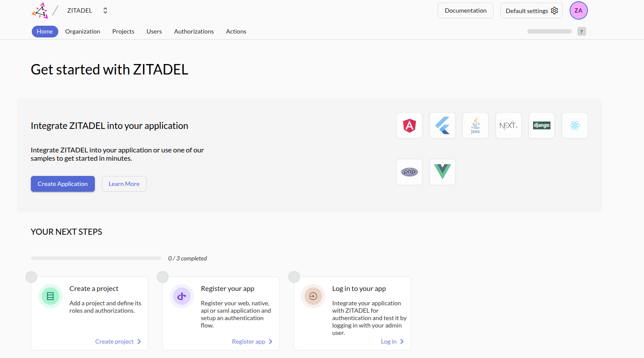Screen dimensions: 644x358
Task: Select the Next.js framework tile
Action: click(508, 125)
